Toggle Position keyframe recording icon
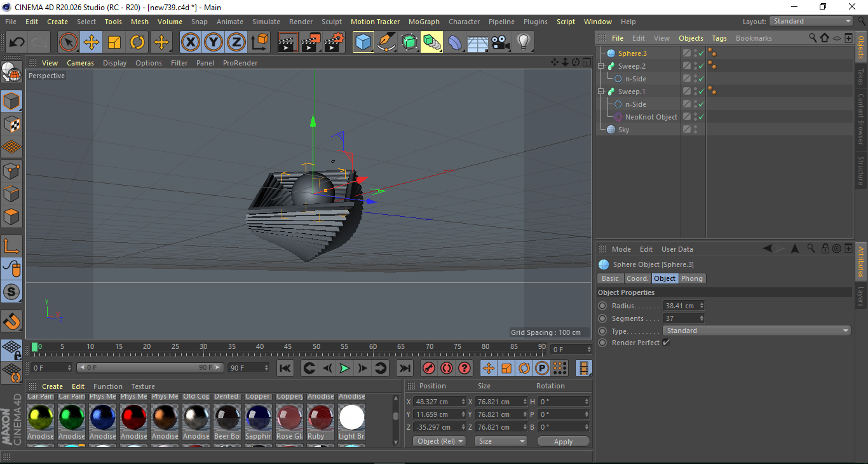This screenshot has width=868, height=464. click(489, 368)
